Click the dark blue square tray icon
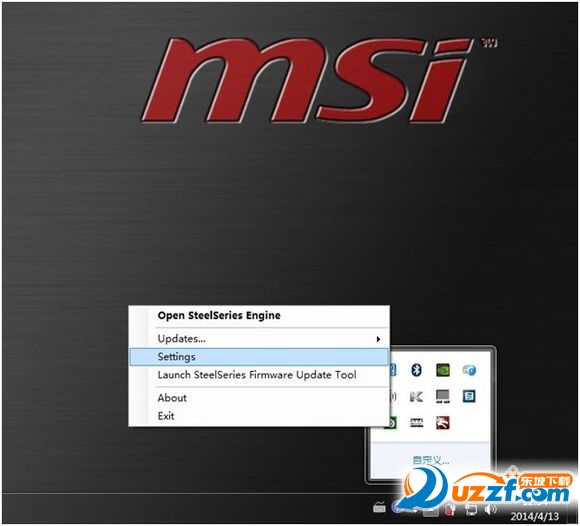 469,396
